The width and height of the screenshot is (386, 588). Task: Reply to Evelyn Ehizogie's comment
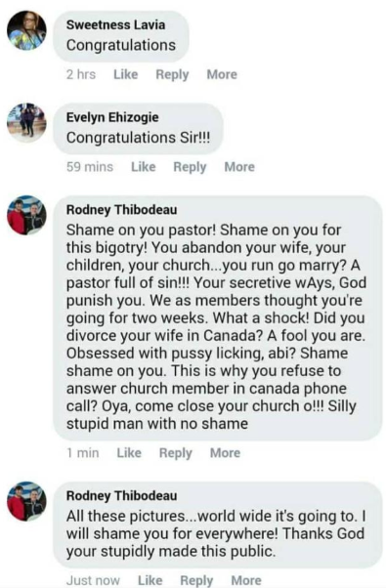190,166
